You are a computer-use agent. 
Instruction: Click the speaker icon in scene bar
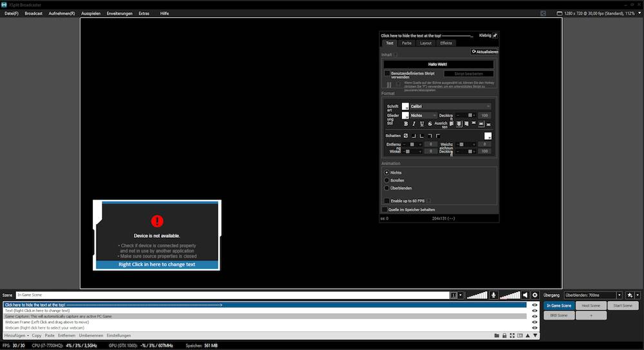[526, 295]
